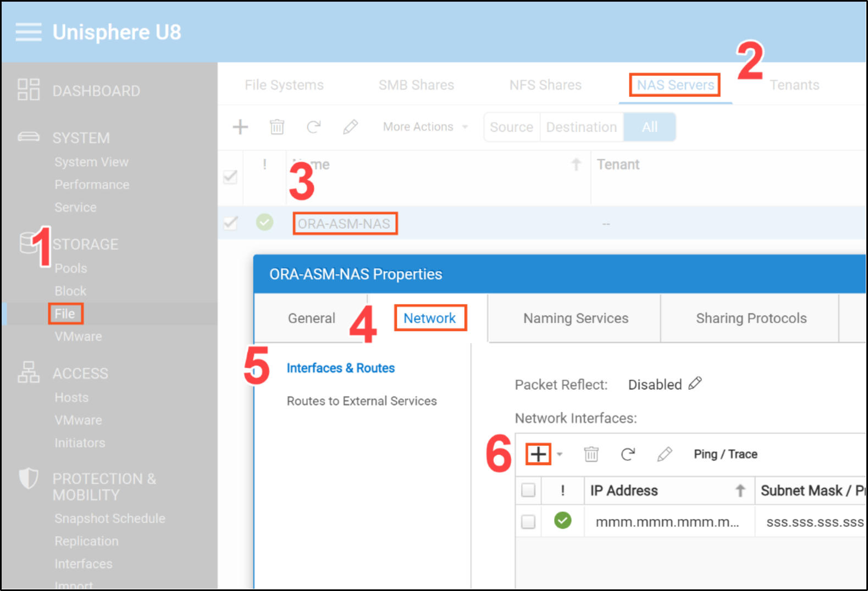Sort by Name using the arrow icon
The width and height of the screenshot is (868, 591).
576,164
